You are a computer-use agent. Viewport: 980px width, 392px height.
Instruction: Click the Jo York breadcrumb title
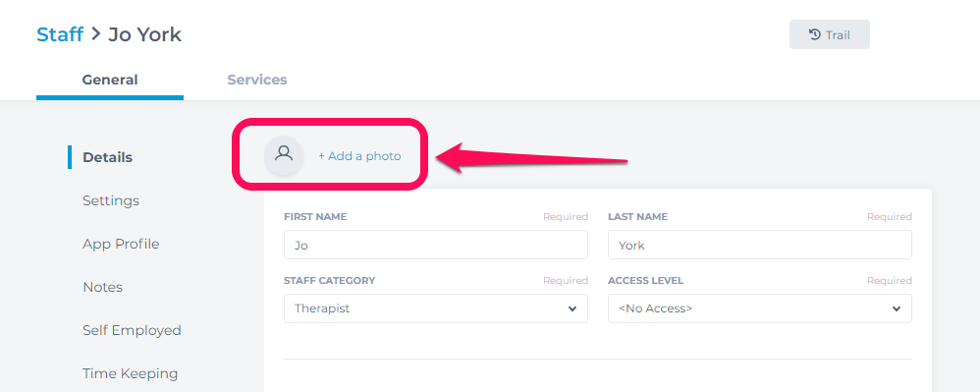point(145,34)
